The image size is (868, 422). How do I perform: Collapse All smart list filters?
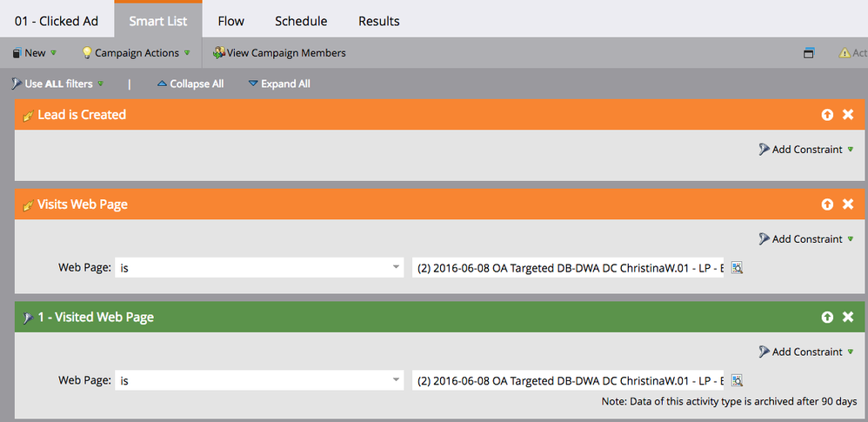190,84
